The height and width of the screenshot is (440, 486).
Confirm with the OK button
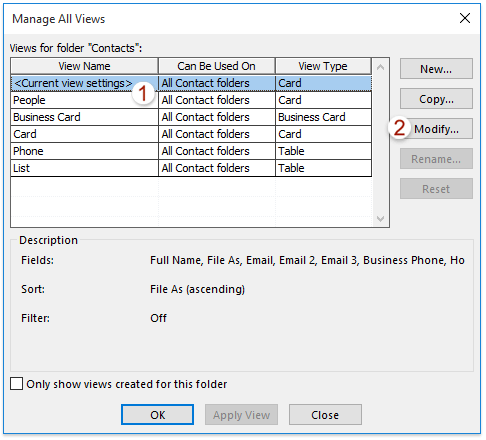(x=157, y=415)
